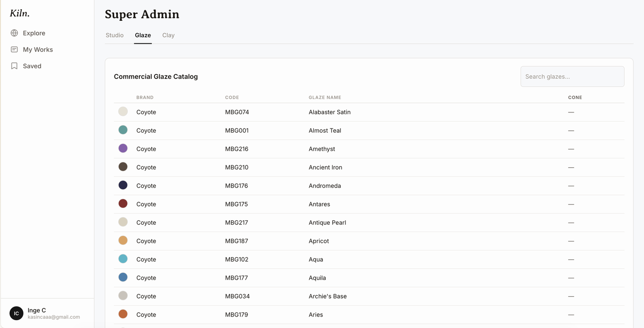644x328 pixels.
Task: Click the Saved bookmark icon
Action: pos(14,66)
